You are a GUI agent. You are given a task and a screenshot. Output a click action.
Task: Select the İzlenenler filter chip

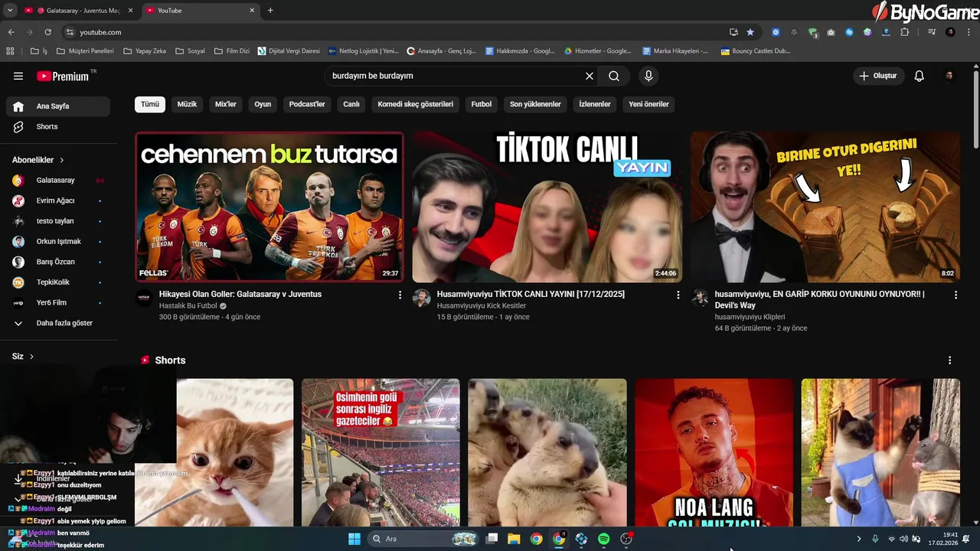coord(595,104)
